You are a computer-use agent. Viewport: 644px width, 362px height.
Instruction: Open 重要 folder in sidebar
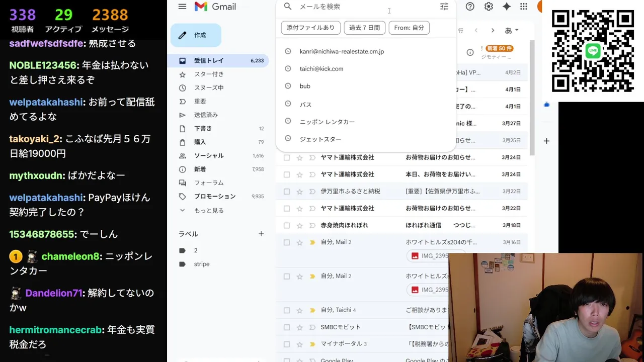218,102
